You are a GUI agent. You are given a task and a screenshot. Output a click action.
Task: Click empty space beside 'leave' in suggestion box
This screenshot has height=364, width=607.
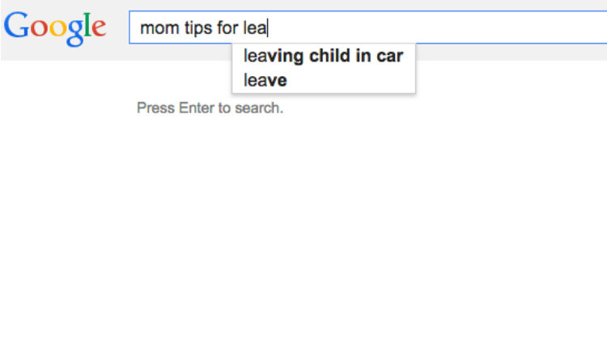pyautogui.click(x=350, y=80)
